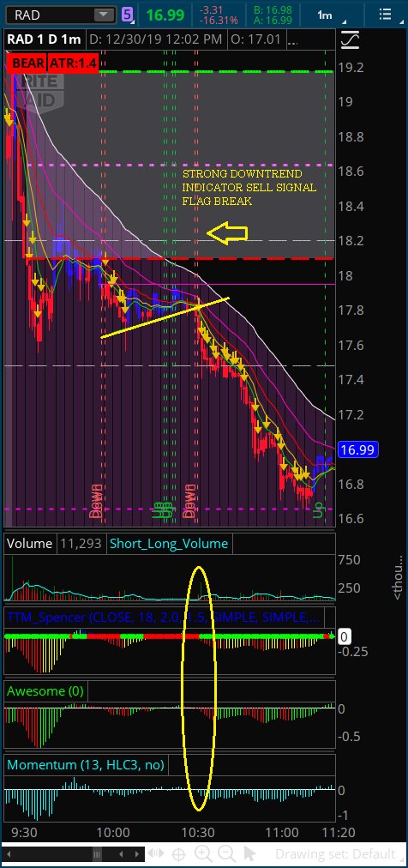Click the chart style curve icon
The image size is (408, 868).
pos(350,39)
